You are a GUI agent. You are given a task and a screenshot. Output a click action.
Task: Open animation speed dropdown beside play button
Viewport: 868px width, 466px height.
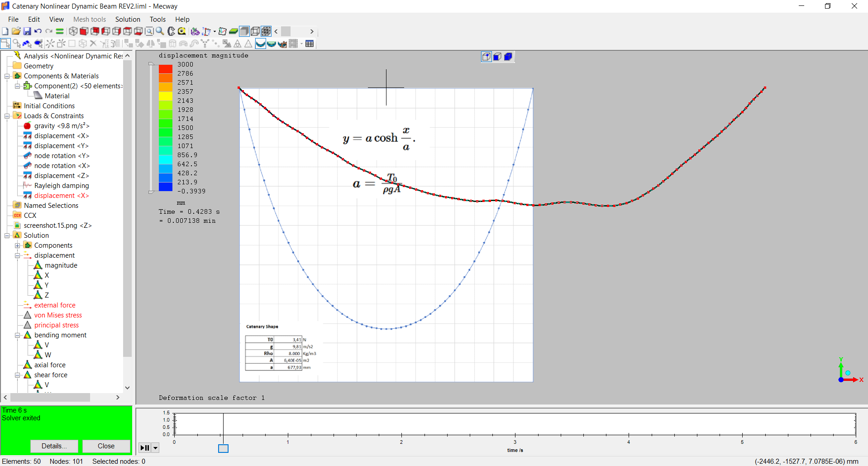155,448
